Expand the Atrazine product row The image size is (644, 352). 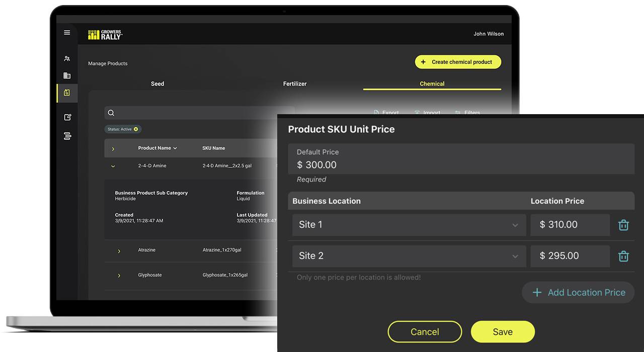119,251
